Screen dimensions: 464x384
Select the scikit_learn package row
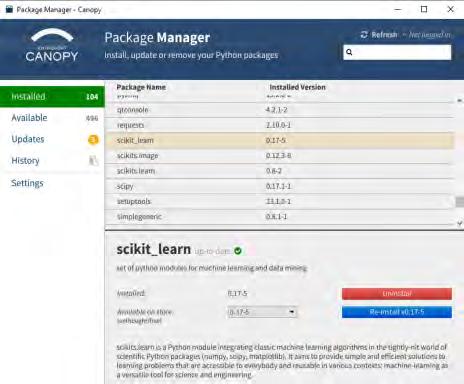tap(280, 141)
